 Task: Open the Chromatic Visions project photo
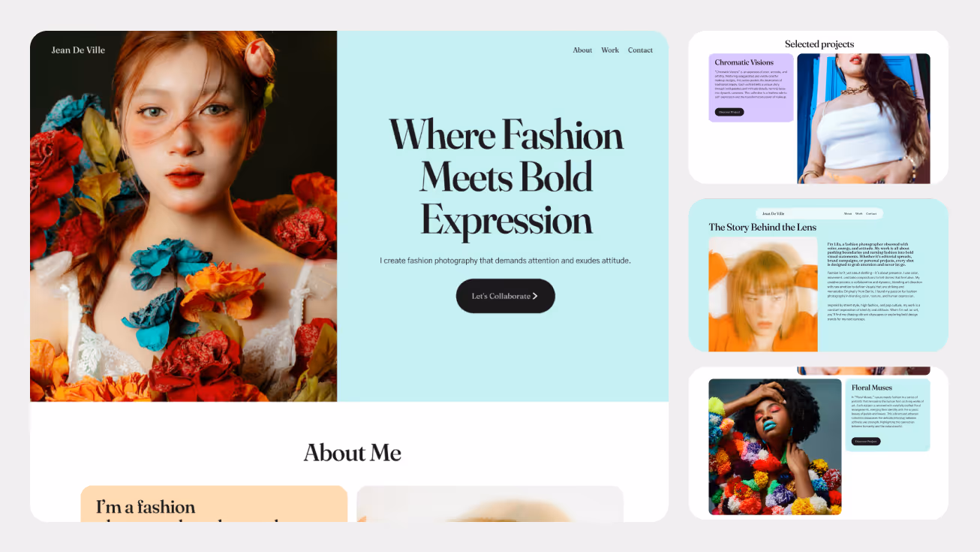pyautogui.click(x=864, y=119)
